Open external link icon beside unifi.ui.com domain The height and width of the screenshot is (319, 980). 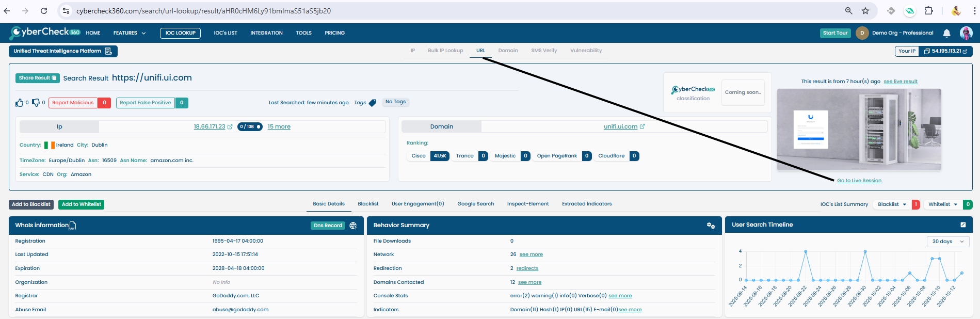click(642, 126)
